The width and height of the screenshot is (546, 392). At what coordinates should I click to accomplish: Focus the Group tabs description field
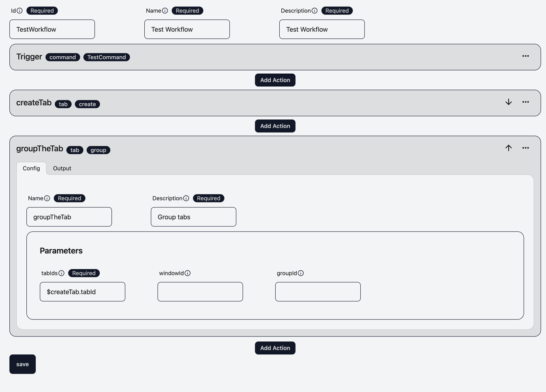point(193,217)
